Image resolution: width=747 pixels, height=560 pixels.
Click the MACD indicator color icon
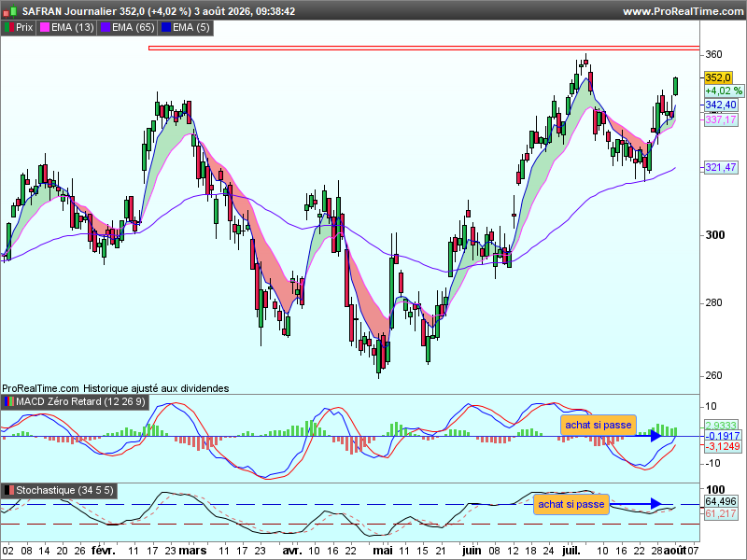[9, 402]
